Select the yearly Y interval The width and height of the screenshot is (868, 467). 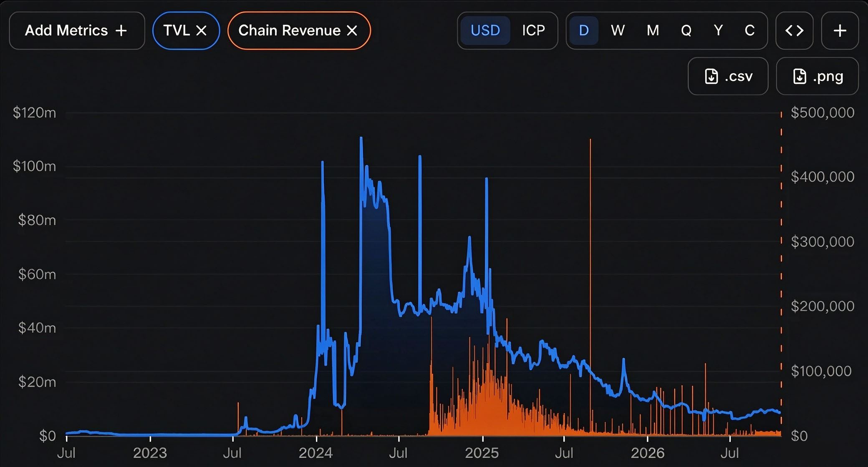(x=718, y=30)
